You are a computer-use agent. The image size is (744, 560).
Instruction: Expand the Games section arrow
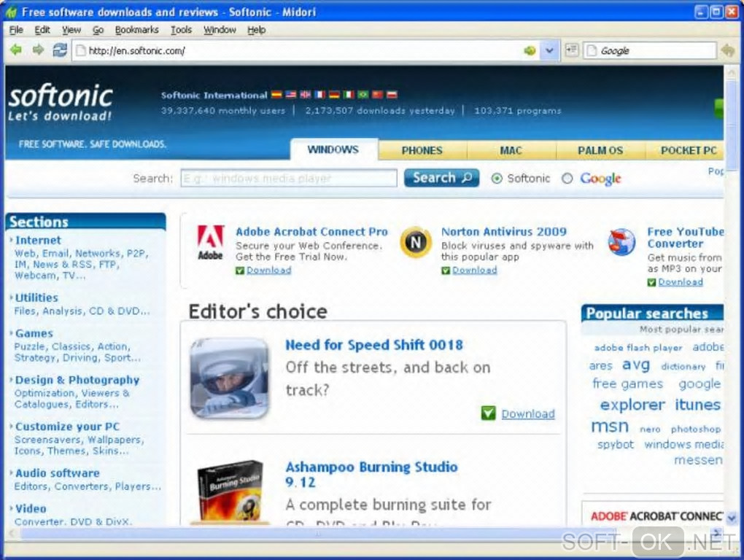[12, 333]
